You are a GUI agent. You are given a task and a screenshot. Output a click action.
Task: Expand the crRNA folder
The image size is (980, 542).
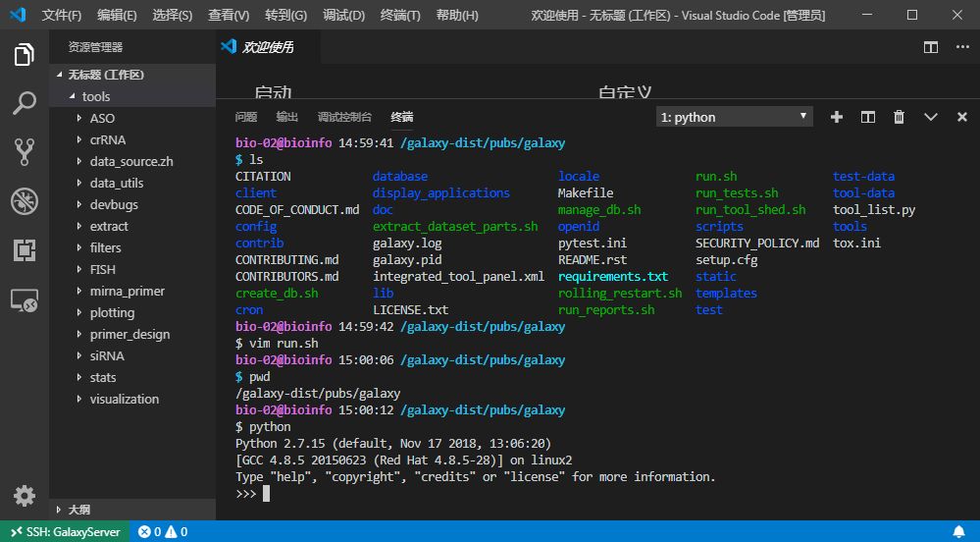(x=132, y=139)
